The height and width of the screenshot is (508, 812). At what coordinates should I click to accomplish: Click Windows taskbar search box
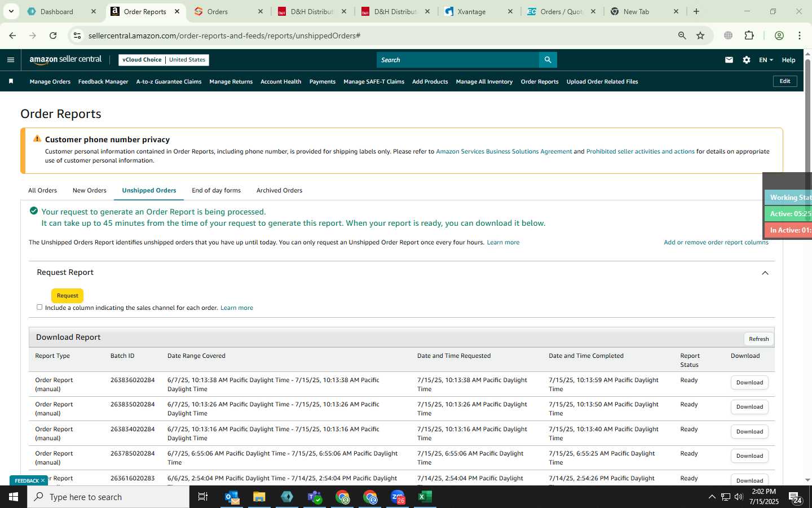click(108, 497)
